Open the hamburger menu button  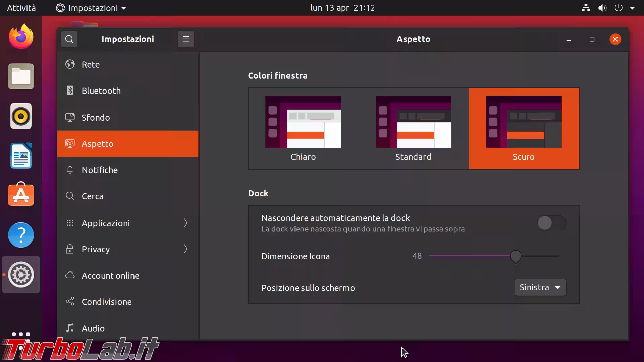tap(186, 39)
